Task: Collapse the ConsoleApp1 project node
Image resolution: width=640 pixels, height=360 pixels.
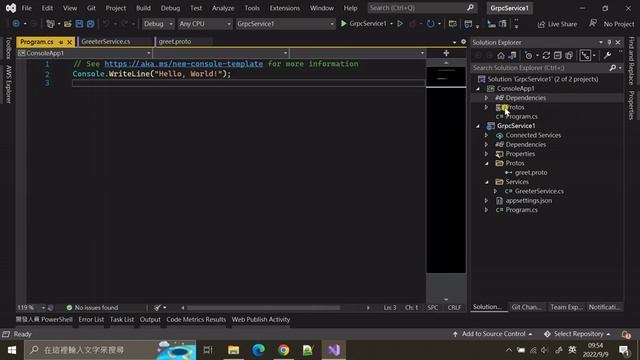Action: pyautogui.click(x=478, y=89)
